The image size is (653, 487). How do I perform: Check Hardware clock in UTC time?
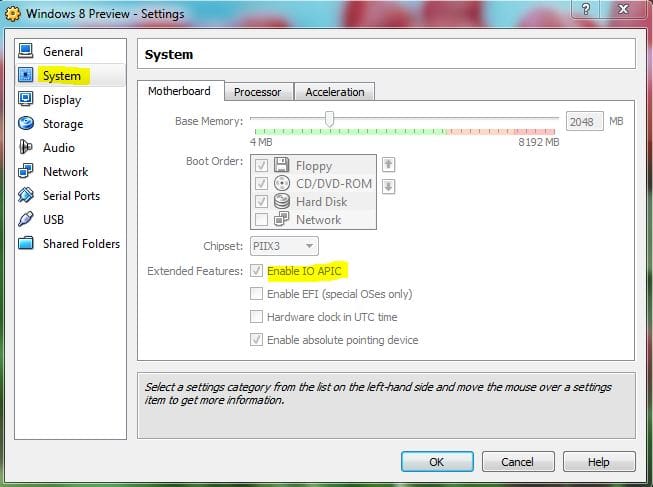pos(257,317)
